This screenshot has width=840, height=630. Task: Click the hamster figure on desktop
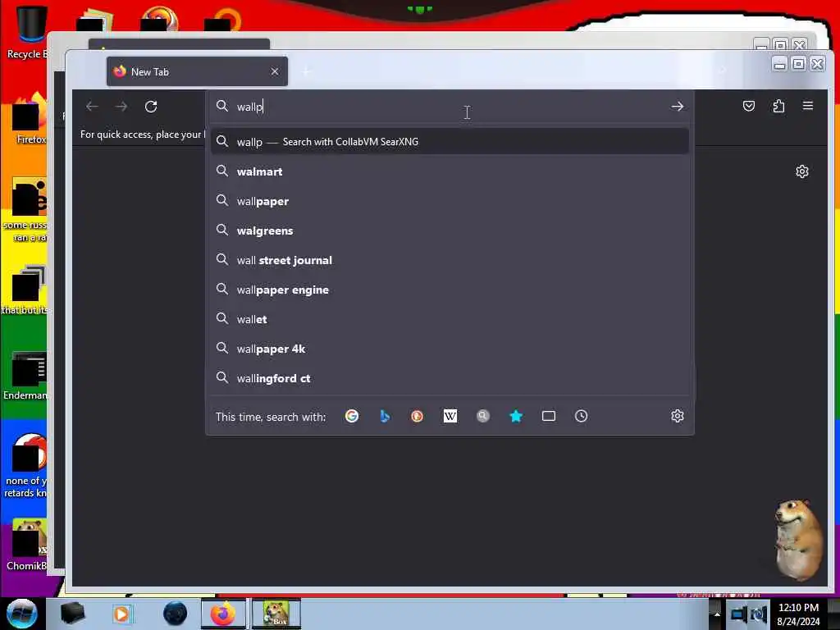tap(798, 540)
